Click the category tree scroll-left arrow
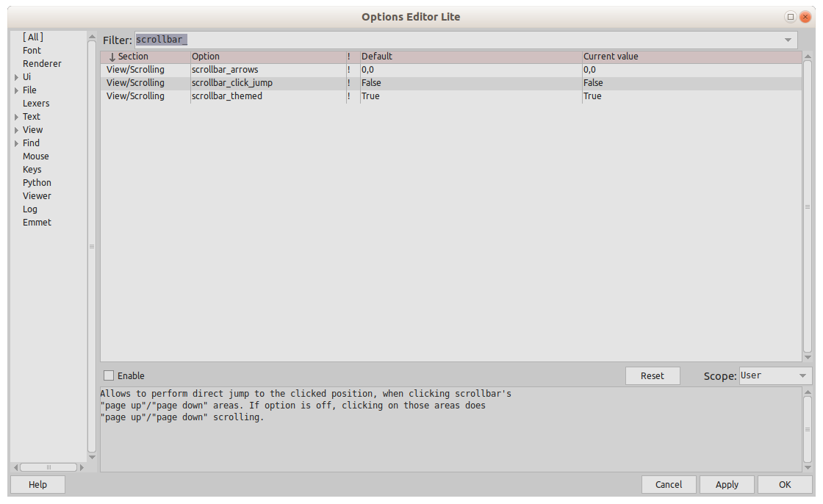The width and height of the screenshot is (823, 504). tap(15, 467)
